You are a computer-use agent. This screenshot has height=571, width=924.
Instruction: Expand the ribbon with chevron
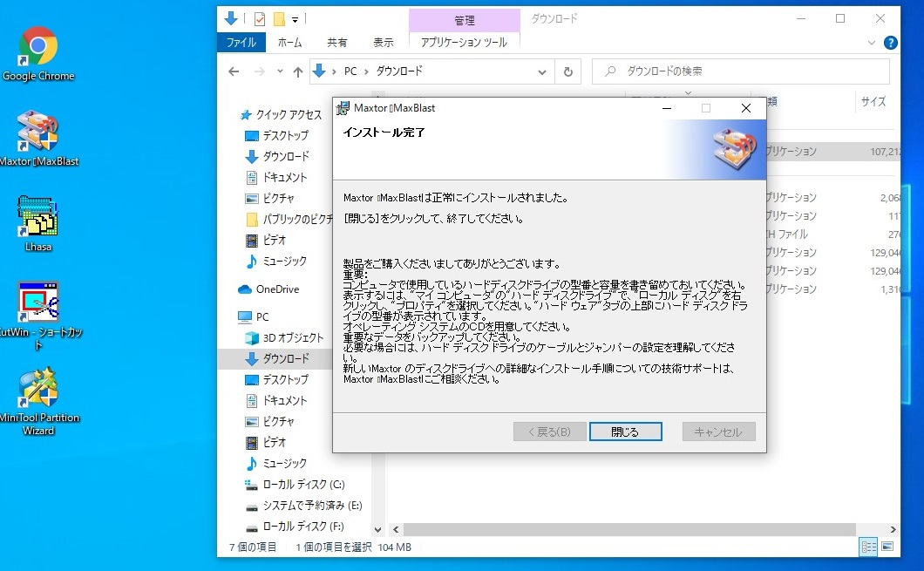pyautogui.click(x=872, y=43)
